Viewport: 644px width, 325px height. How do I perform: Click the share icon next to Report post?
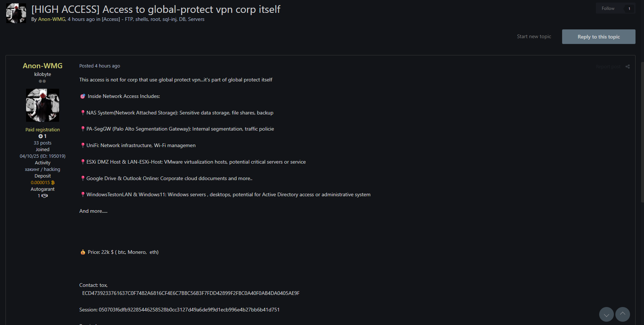(x=628, y=66)
